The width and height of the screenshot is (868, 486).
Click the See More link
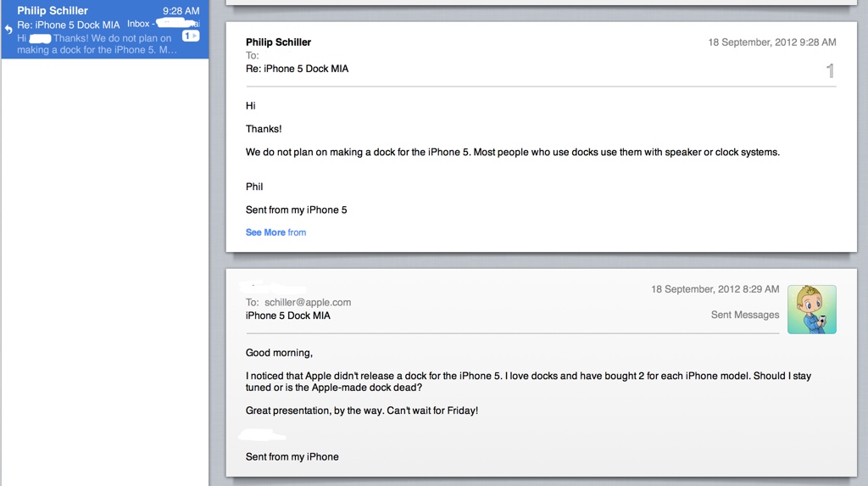(x=265, y=232)
